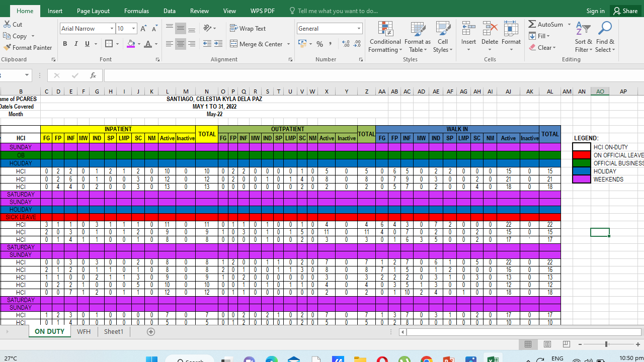
Task: Open Cell Styles gallery
Action: click(x=443, y=37)
